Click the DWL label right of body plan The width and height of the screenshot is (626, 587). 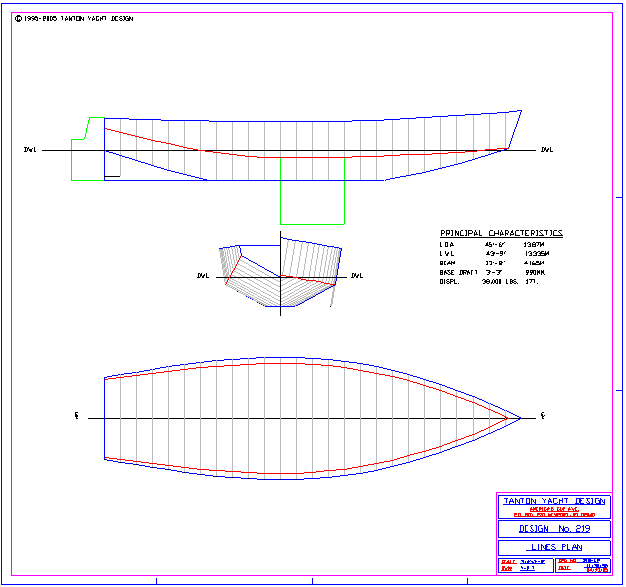[357, 276]
